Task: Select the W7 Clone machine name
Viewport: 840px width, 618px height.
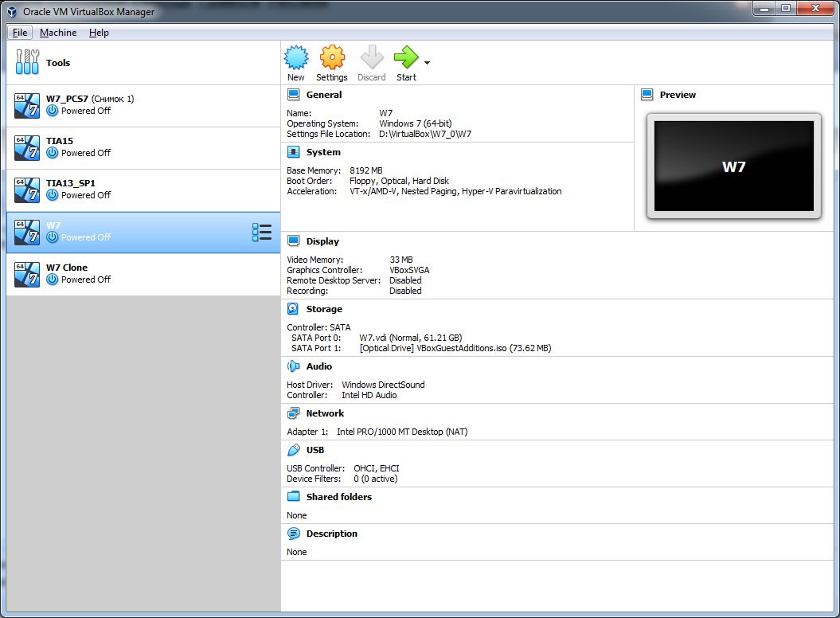Action: (67, 268)
